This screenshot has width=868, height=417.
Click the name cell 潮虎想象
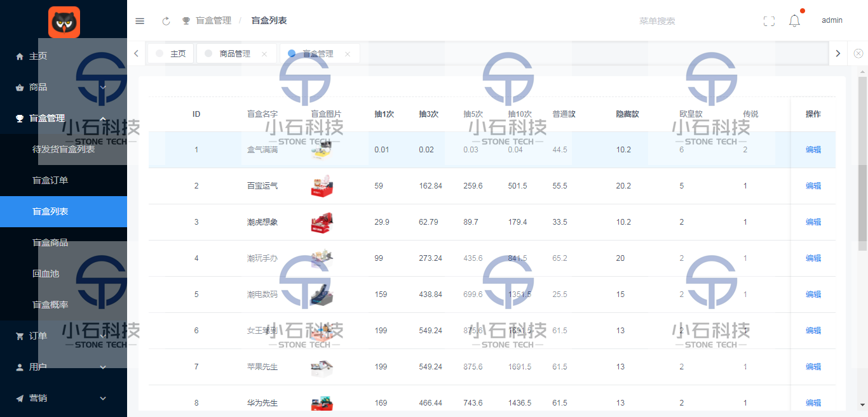[262, 222]
